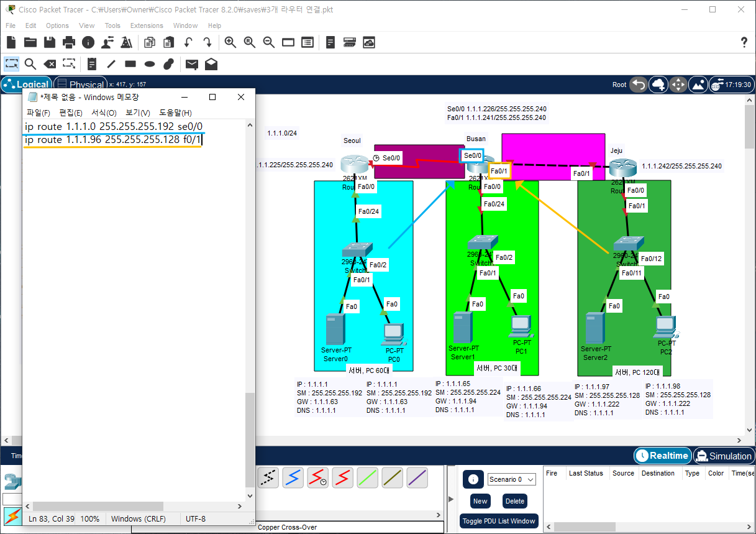The image size is (756, 534).
Task: Click the UTF-8 status bar entry
Action: tap(196, 518)
